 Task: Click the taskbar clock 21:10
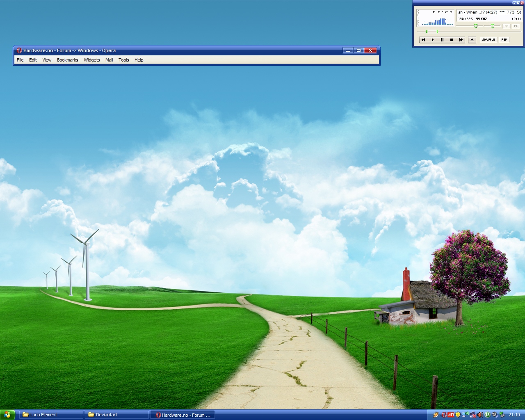pyautogui.click(x=514, y=415)
